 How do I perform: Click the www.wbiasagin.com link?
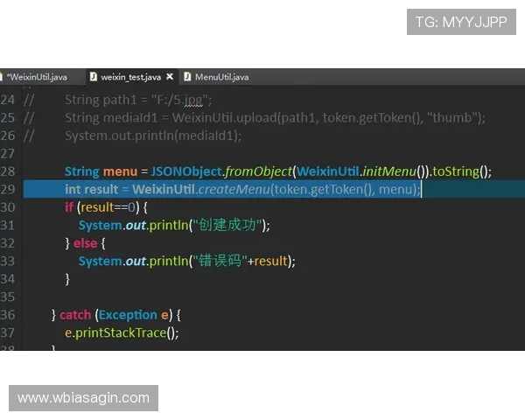coord(83,398)
